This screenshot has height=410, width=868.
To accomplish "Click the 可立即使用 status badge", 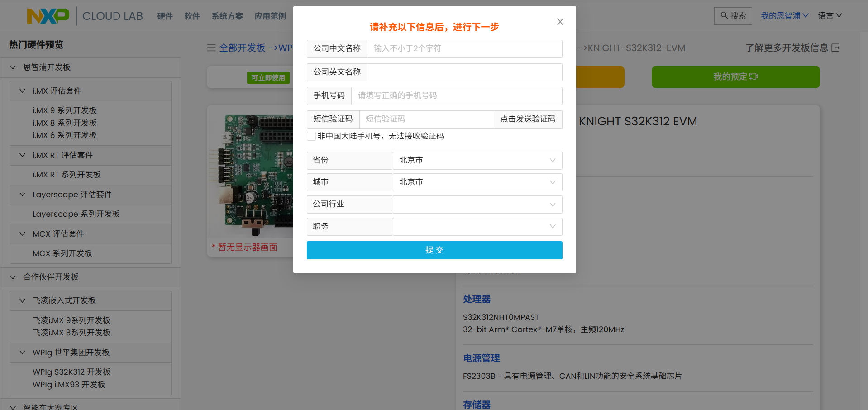I will (x=268, y=77).
